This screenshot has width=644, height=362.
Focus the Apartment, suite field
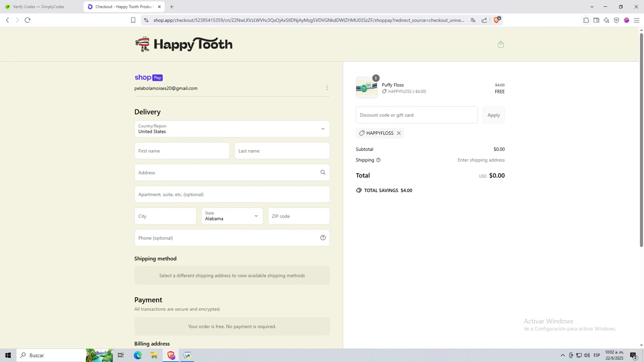[x=232, y=194]
